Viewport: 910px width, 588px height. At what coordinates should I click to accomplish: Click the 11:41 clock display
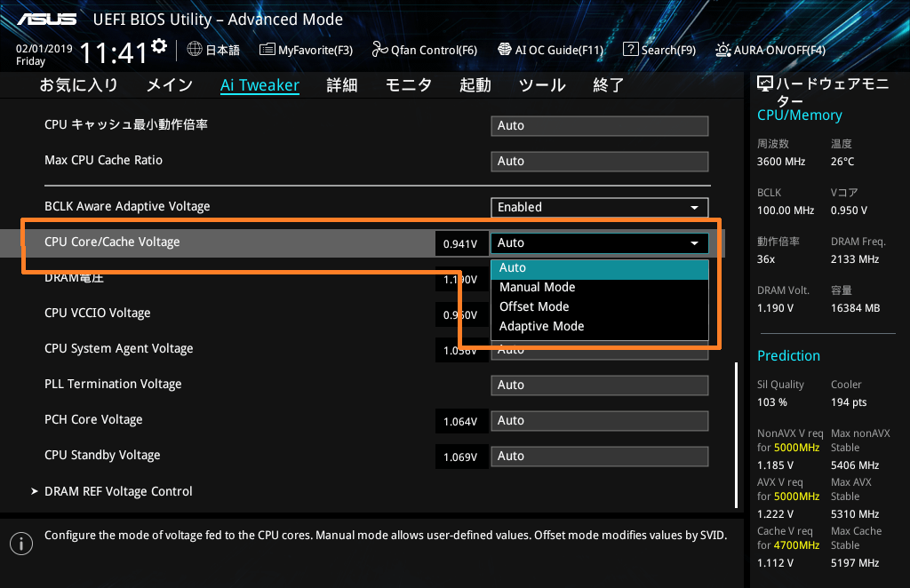114,53
